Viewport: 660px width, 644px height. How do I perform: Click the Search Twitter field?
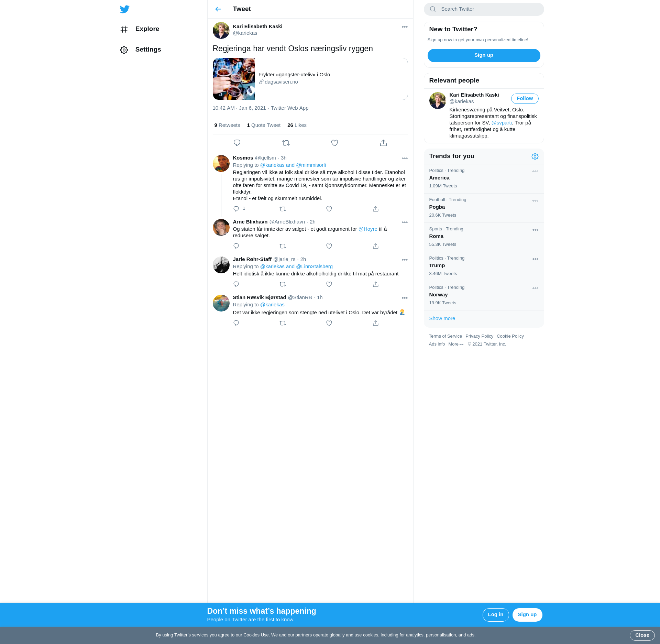coord(484,9)
